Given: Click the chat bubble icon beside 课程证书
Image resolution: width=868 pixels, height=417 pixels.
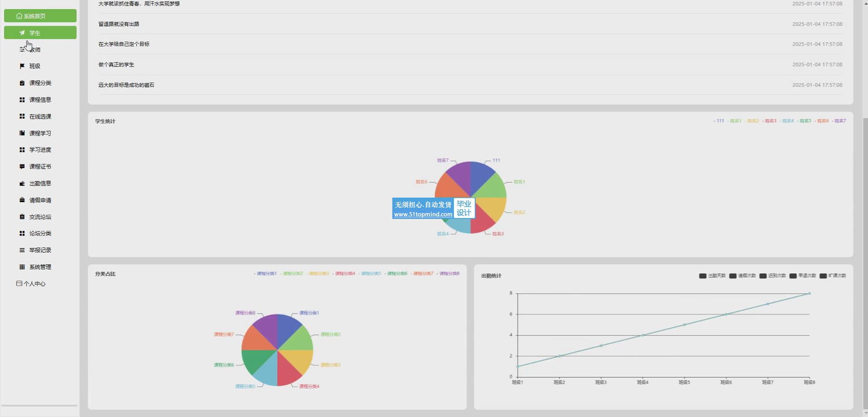Looking at the screenshot, I should (22, 167).
